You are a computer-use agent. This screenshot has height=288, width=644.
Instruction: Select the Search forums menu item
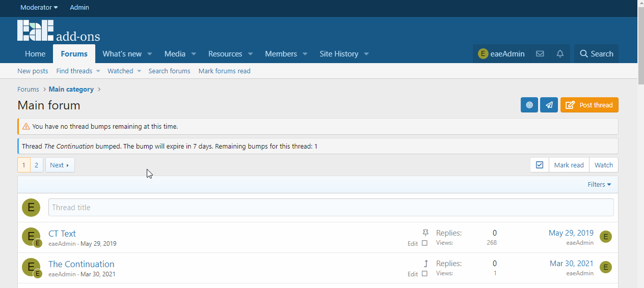click(x=169, y=71)
